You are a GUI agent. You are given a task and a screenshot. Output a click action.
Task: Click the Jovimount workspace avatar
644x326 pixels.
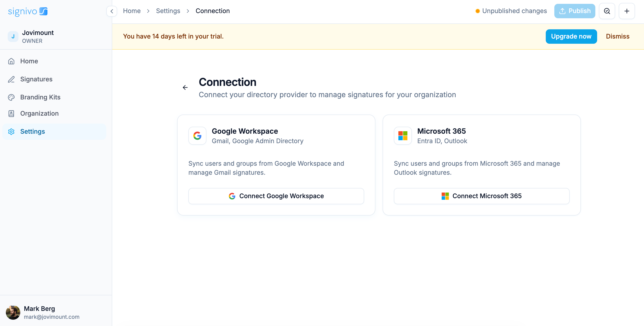13,37
